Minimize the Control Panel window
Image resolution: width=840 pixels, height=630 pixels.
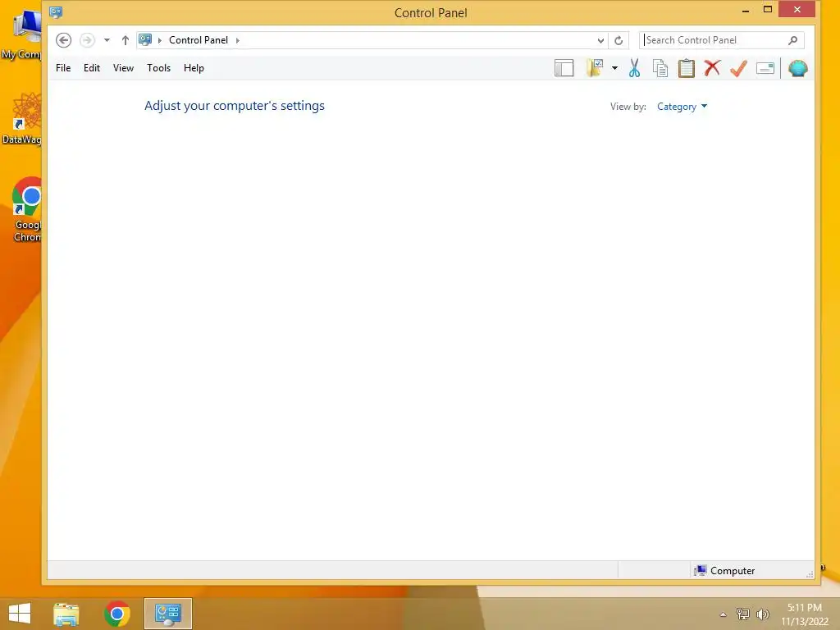pyautogui.click(x=745, y=10)
